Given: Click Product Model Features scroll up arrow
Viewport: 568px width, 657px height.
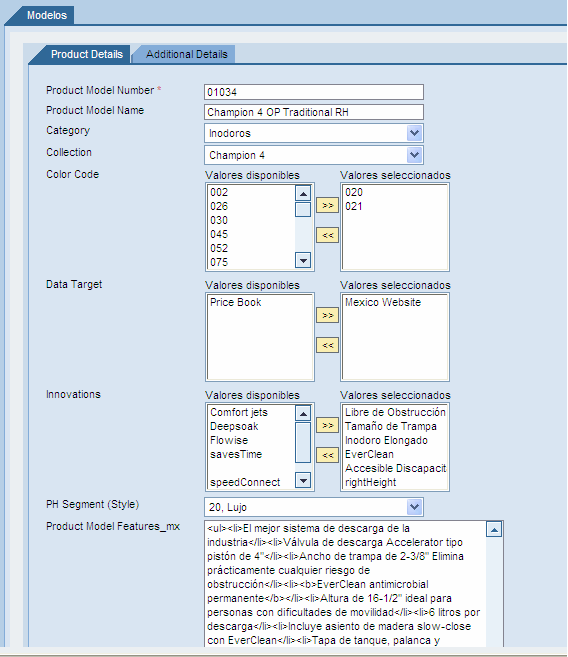Looking at the screenshot, I should [x=494, y=530].
